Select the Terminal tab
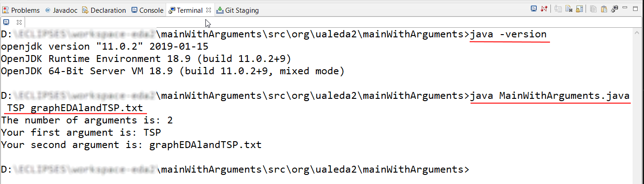 186,10
